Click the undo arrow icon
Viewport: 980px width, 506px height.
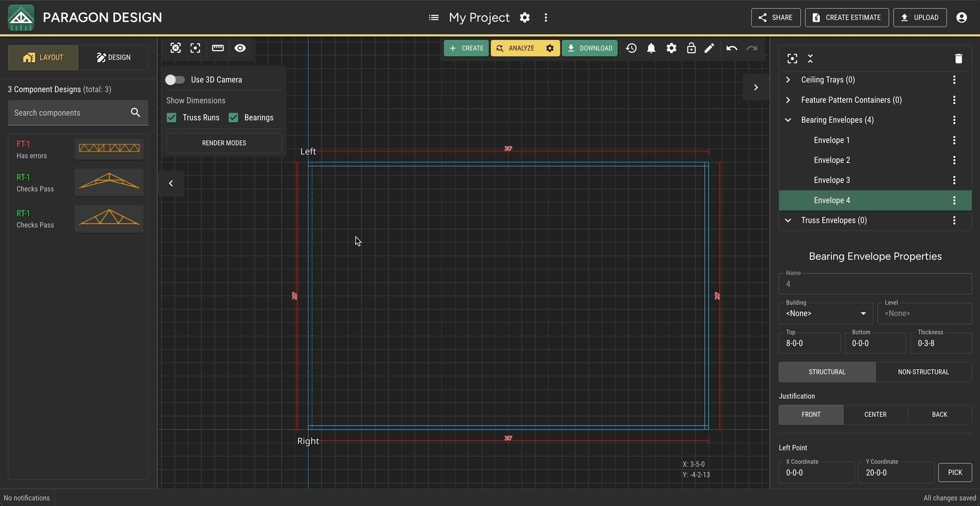point(731,48)
